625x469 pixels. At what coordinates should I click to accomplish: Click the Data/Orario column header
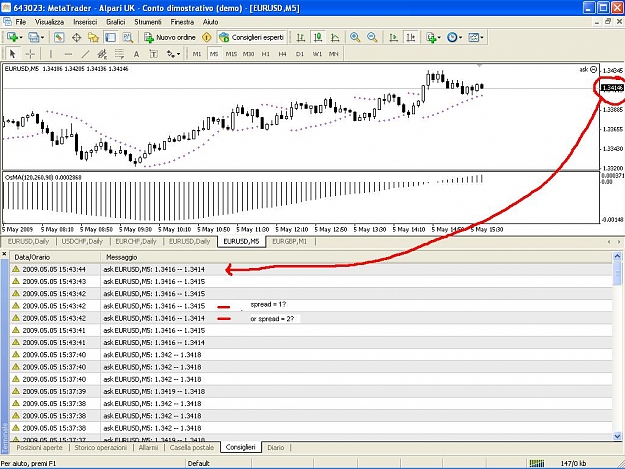pos(55,257)
